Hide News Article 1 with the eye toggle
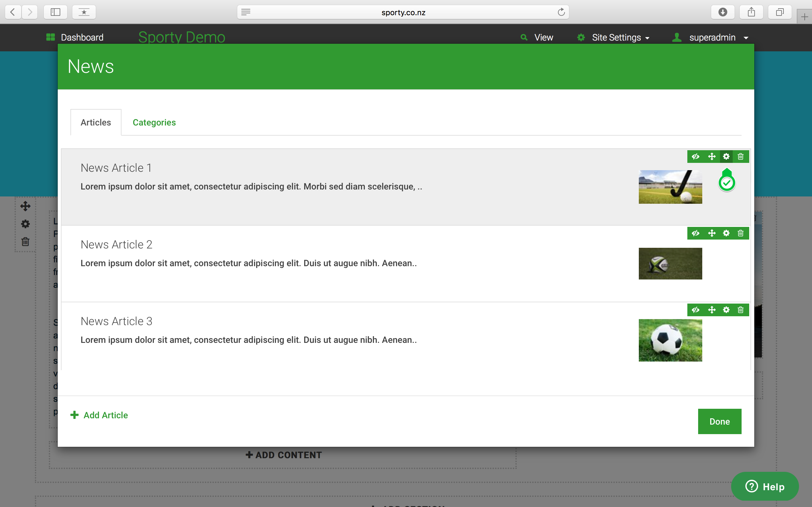 [696, 156]
